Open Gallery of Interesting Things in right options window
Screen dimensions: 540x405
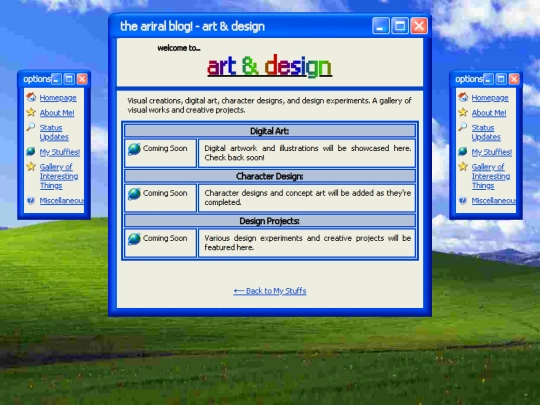(490, 176)
